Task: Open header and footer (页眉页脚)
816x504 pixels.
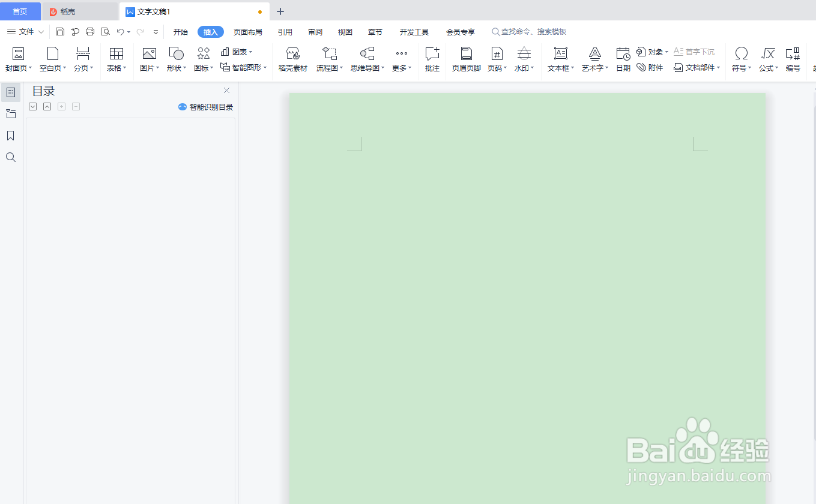Action: click(467, 59)
